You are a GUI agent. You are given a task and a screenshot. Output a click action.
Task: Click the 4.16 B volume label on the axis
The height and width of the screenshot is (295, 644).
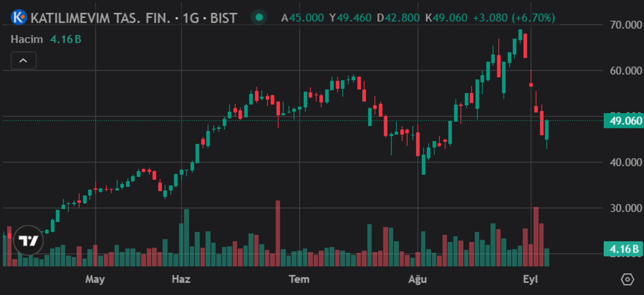623,249
